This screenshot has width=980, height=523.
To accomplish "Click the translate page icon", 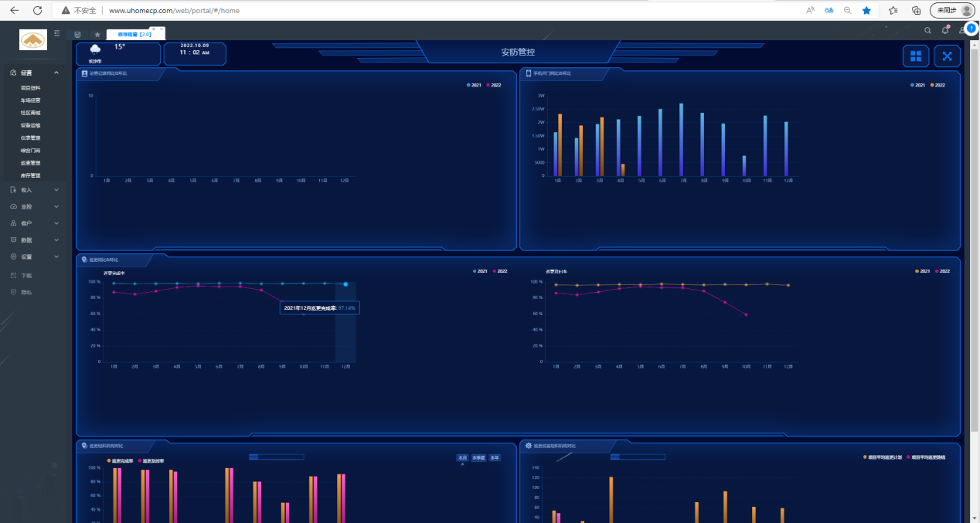I will click(829, 11).
